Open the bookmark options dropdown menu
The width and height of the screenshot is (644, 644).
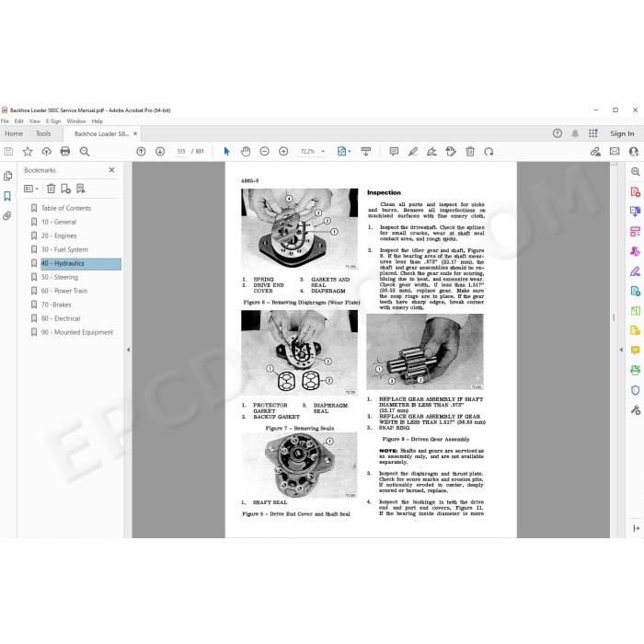click(31, 189)
